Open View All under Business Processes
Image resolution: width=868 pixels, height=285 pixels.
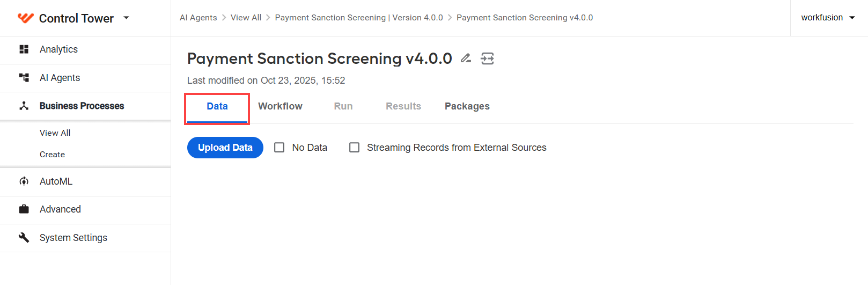point(55,133)
